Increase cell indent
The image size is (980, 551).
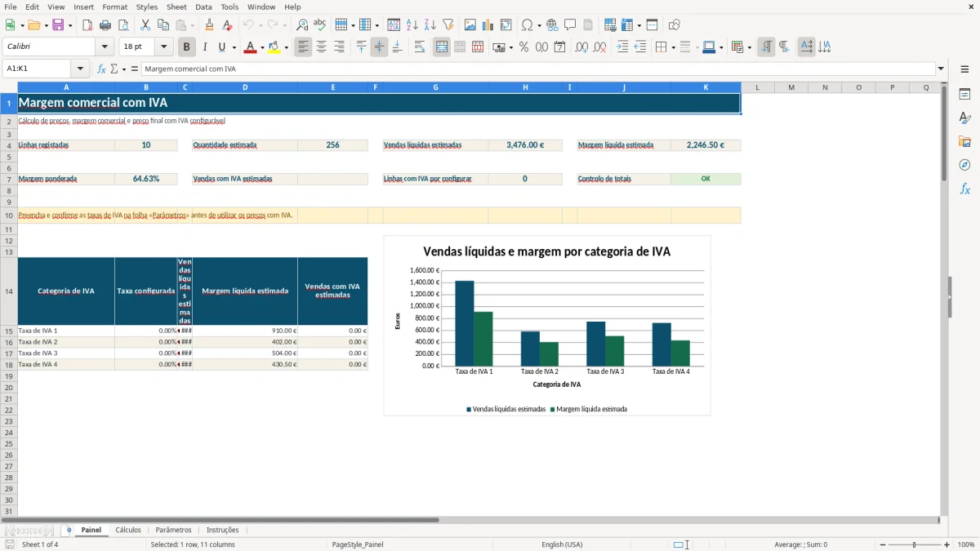click(x=622, y=47)
